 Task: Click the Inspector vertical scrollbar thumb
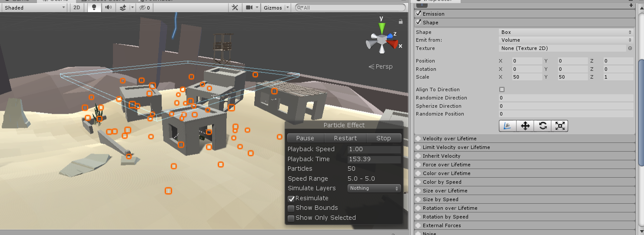(641, 113)
